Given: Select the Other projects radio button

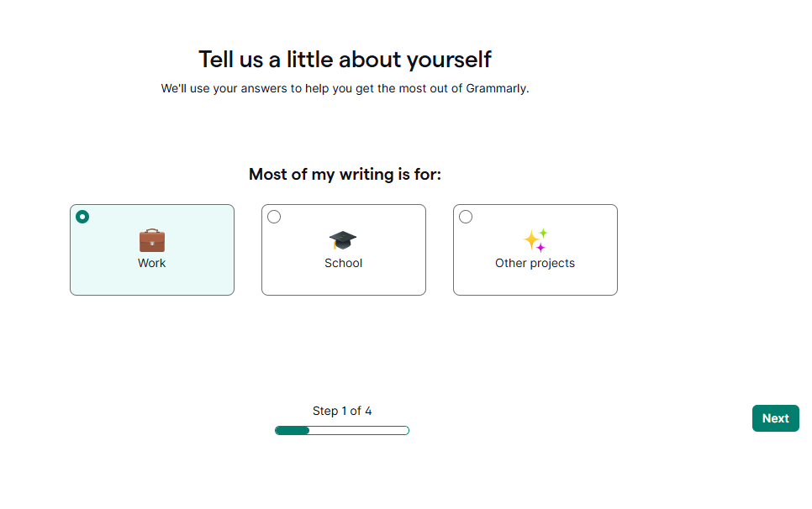Looking at the screenshot, I should (x=466, y=217).
